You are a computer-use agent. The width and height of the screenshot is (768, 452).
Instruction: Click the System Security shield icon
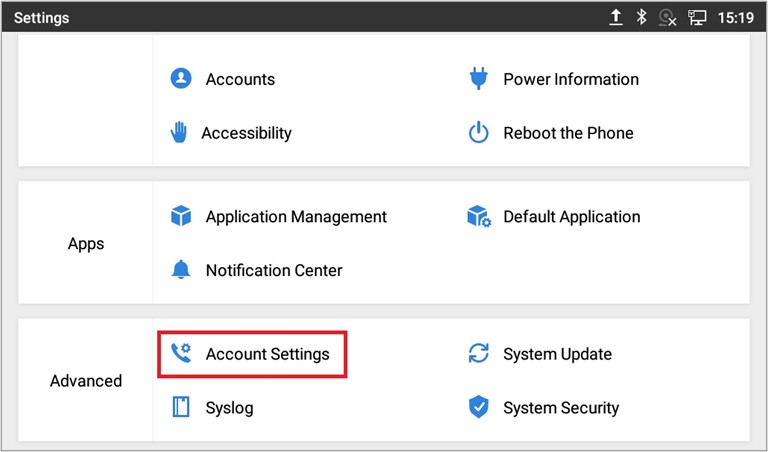pyautogui.click(x=478, y=408)
